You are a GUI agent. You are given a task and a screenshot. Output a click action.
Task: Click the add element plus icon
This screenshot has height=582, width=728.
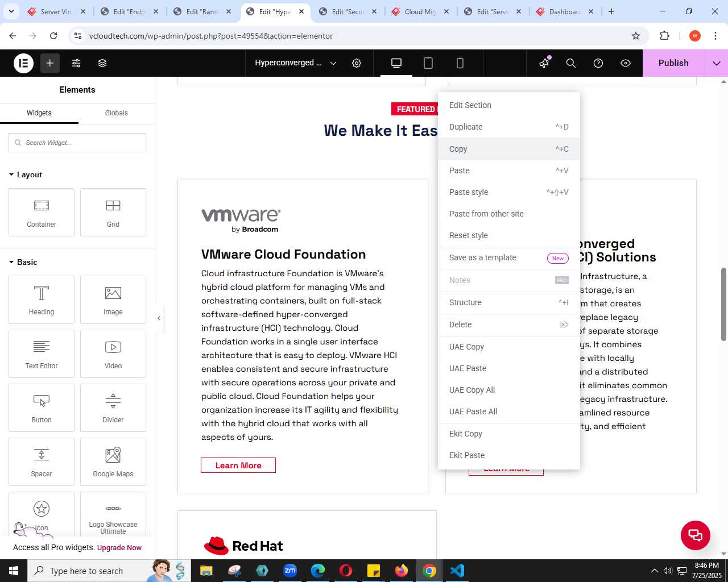coord(50,63)
